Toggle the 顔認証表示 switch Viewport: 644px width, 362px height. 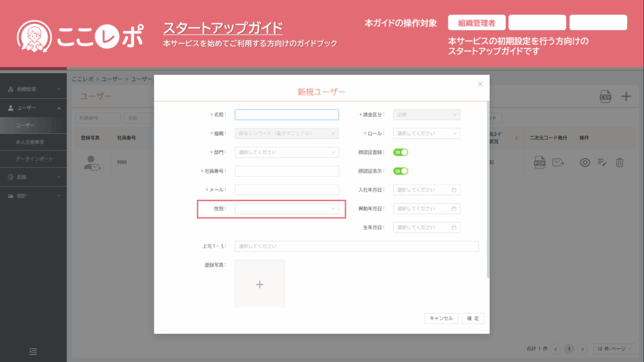(401, 171)
